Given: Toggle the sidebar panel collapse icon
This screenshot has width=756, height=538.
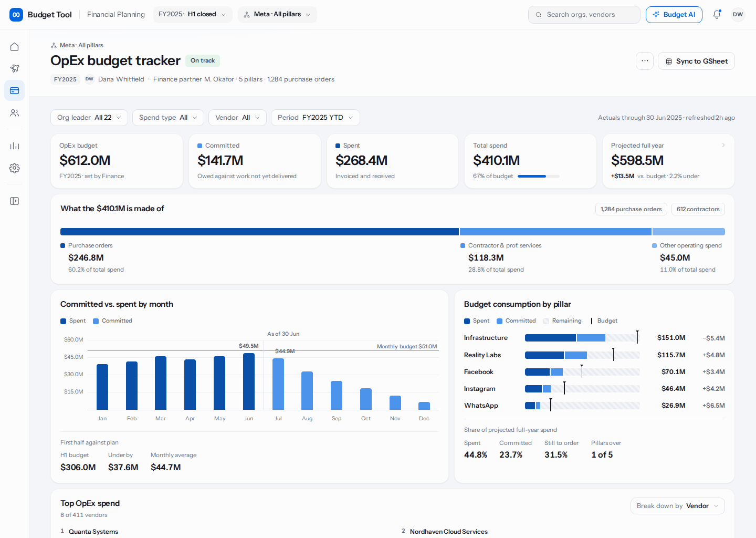Looking at the screenshot, I should click(x=15, y=201).
